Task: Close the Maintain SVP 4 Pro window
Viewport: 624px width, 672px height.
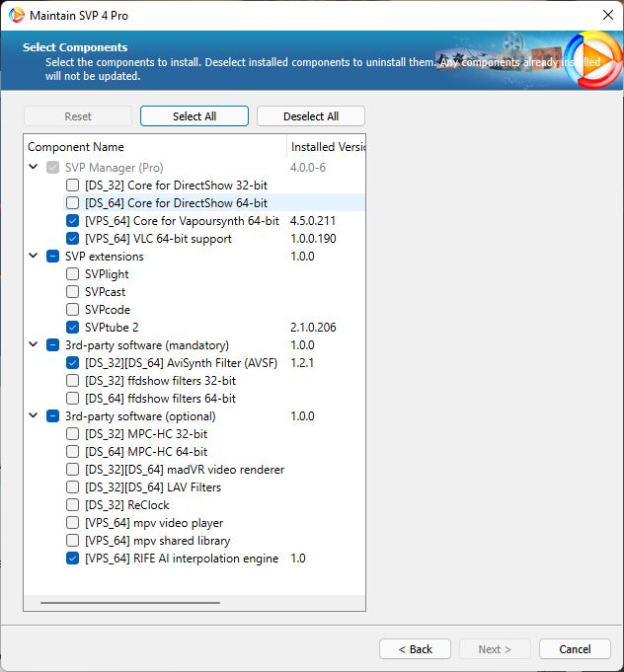Action: pyautogui.click(x=607, y=15)
